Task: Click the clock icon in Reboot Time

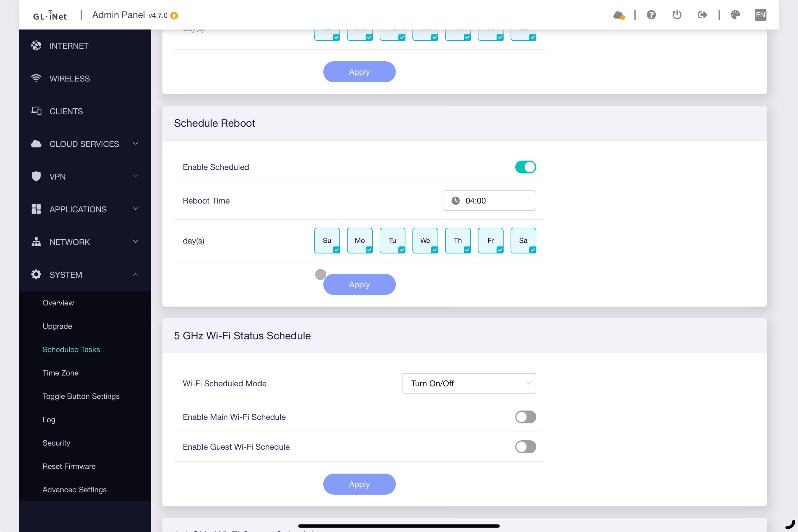Action: click(x=455, y=201)
